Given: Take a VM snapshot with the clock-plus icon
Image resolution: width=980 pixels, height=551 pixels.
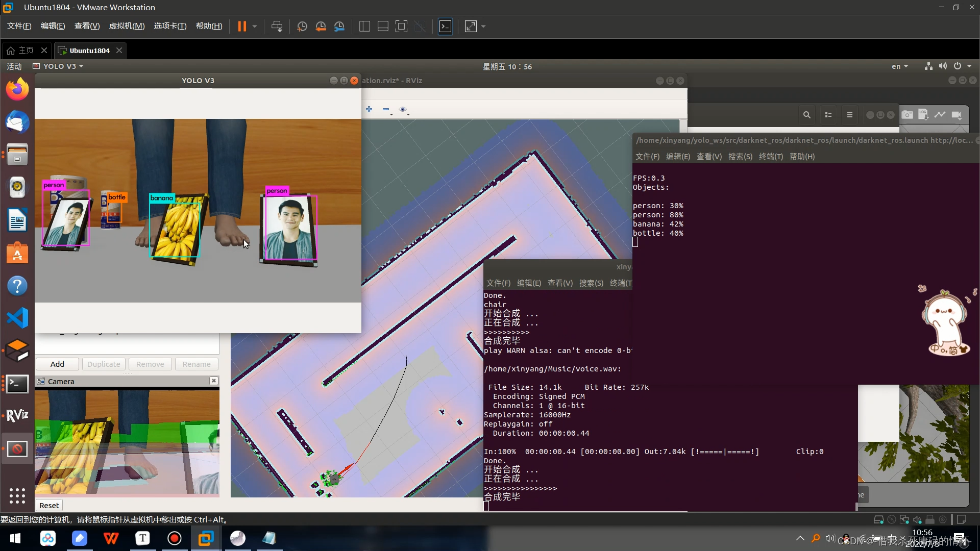Looking at the screenshot, I should point(302,26).
